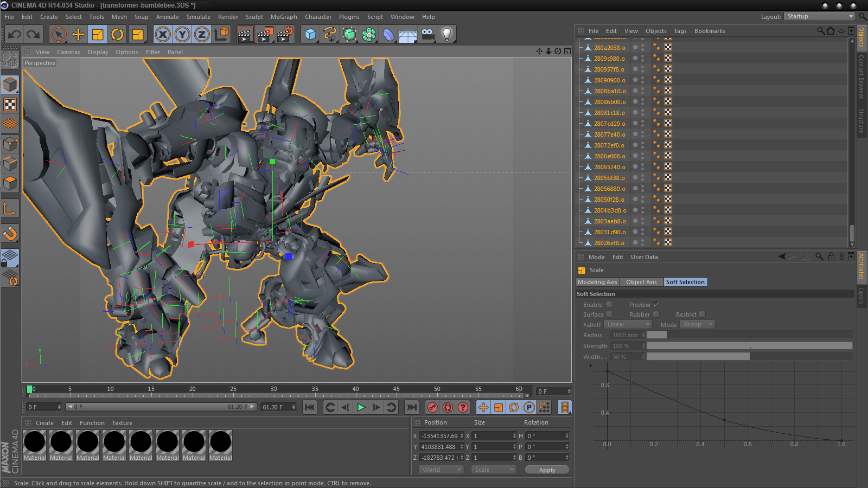Open the MoGraph menu
Image resolution: width=868 pixels, height=488 pixels.
(284, 17)
